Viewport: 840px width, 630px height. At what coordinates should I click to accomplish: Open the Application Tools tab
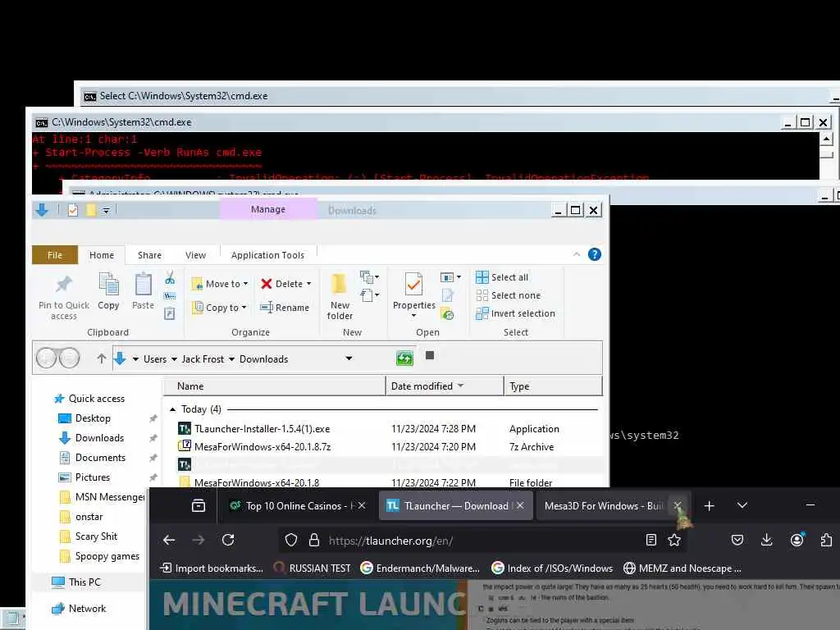pyautogui.click(x=267, y=255)
